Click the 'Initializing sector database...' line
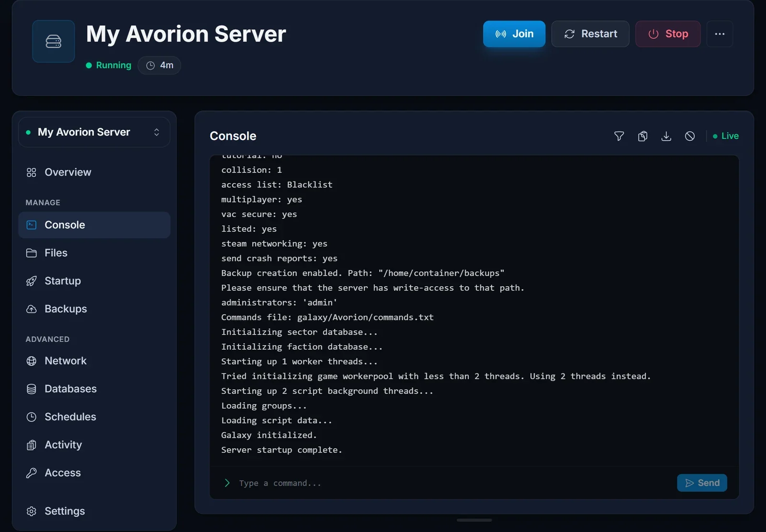The image size is (766, 532). click(299, 332)
